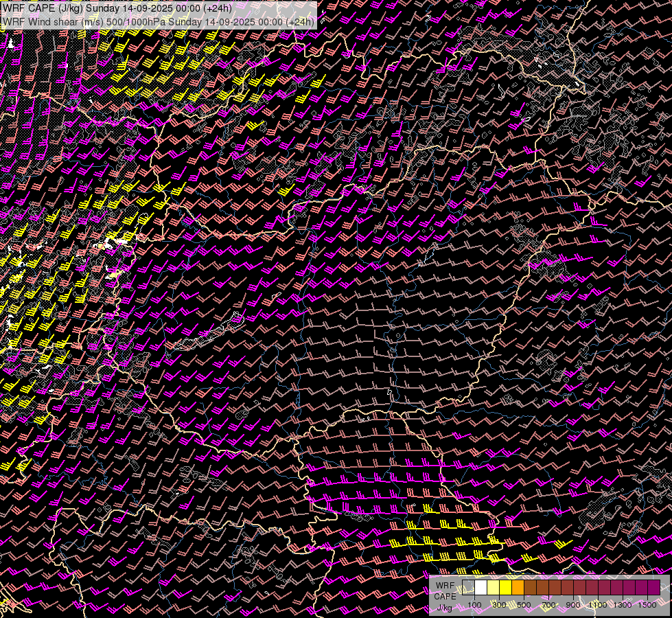The height and width of the screenshot is (618, 672).
Task: Click the "100" value on the legend scale
Action: click(474, 605)
